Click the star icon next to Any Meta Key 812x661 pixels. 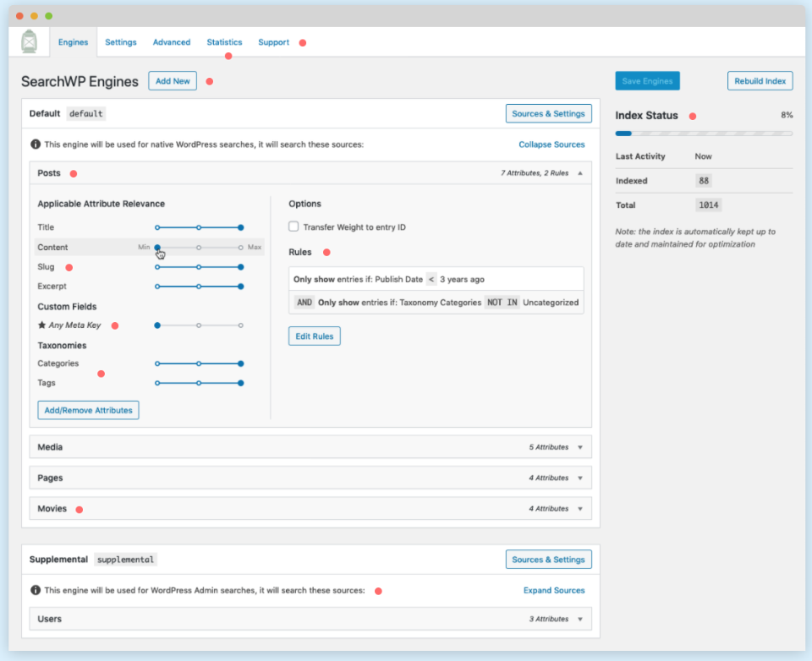(42, 325)
